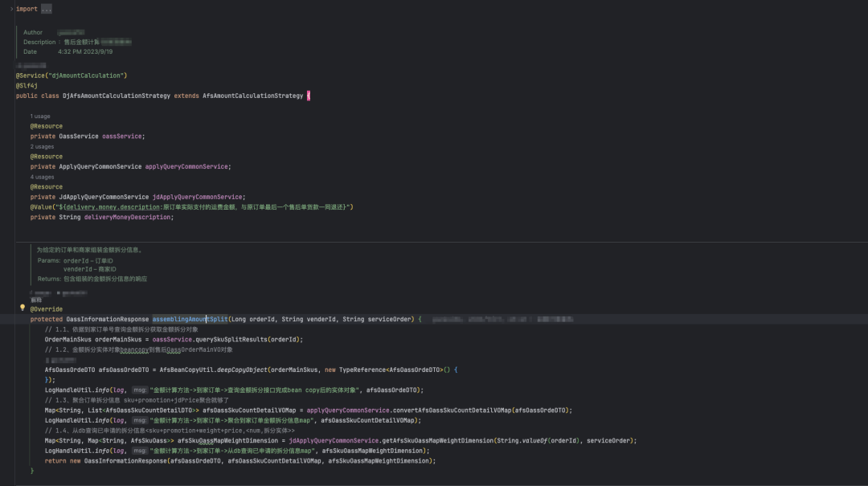The height and width of the screenshot is (486, 868).
Task: Open the '2 usages' hint above applyQueryCommonService
Action: tap(42, 147)
